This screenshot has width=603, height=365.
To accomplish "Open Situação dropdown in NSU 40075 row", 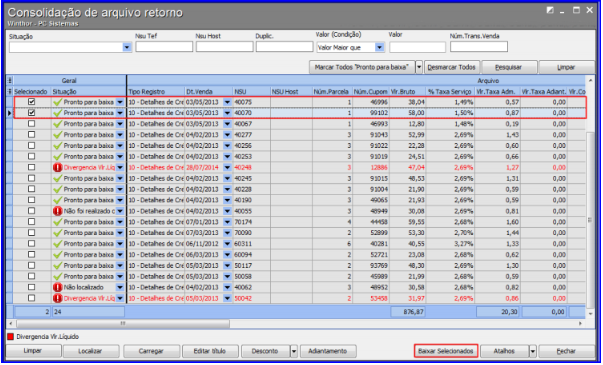I will tap(120, 102).
